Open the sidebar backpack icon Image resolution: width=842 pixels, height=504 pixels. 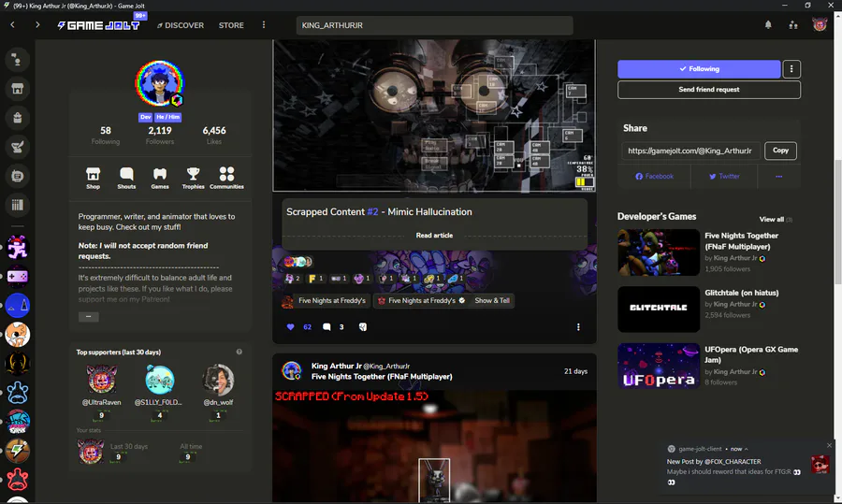(17, 118)
